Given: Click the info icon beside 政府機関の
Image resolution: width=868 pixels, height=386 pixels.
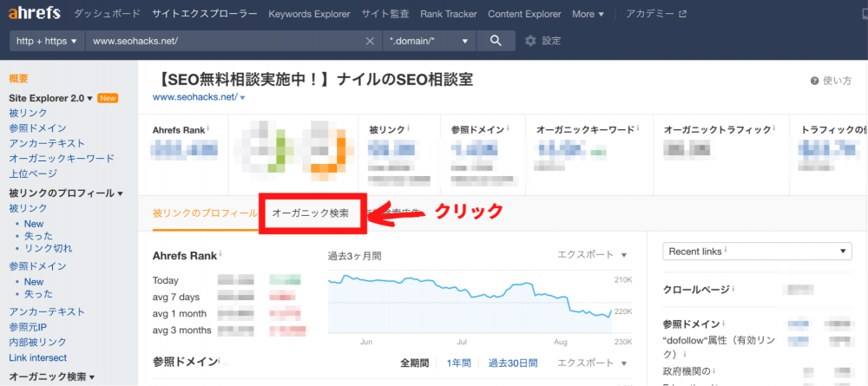Looking at the screenshot, I should (714, 370).
